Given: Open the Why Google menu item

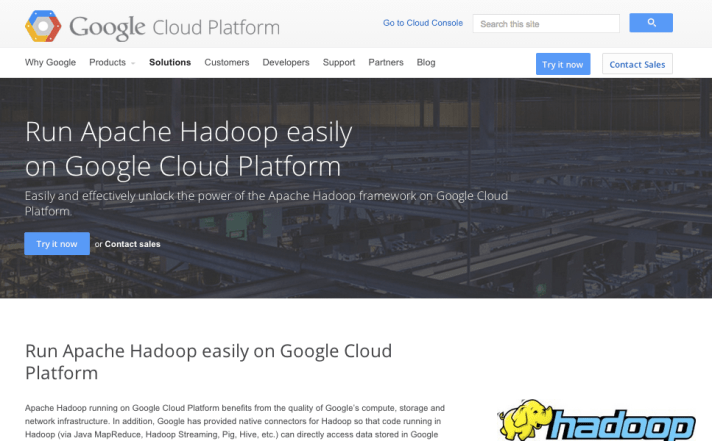Looking at the screenshot, I should pos(50,62).
